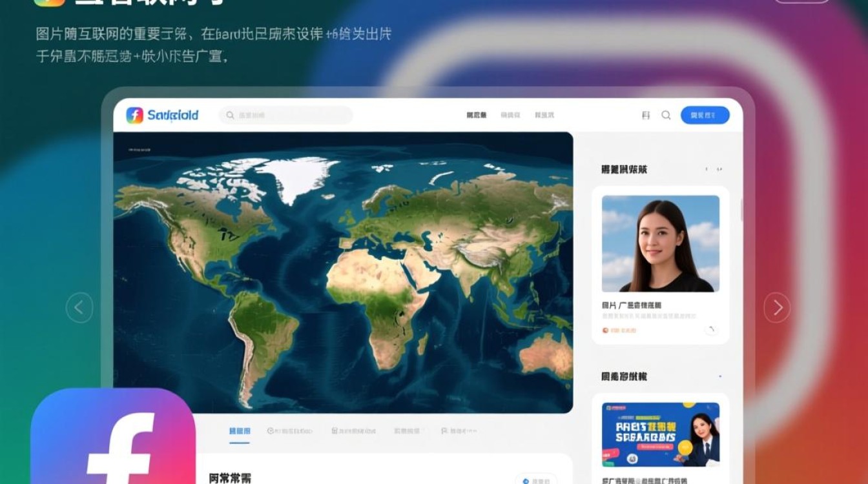Image resolution: width=868 pixels, height=484 pixels.
Task: Select the active blue underlined tab below map
Action: pos(240,430)
